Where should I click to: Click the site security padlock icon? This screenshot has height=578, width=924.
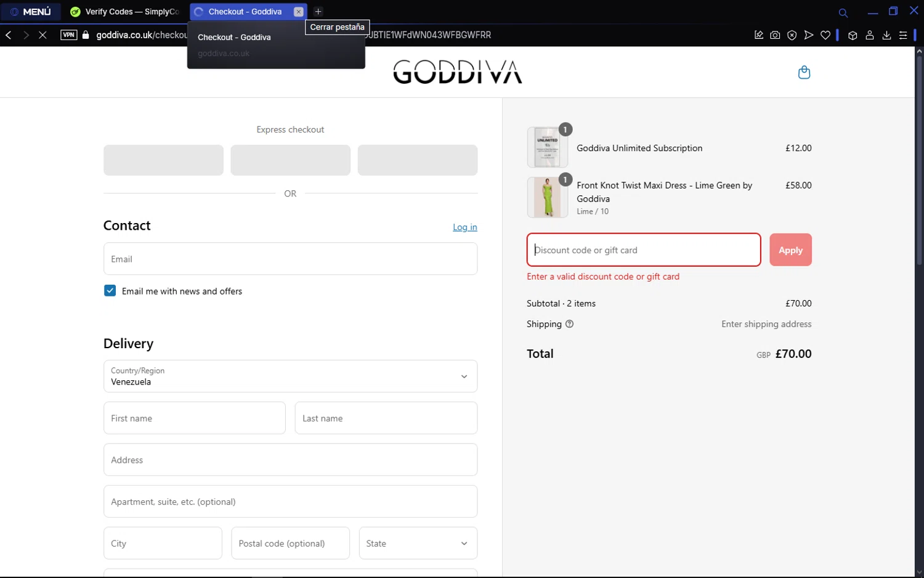tap(86, 35)
